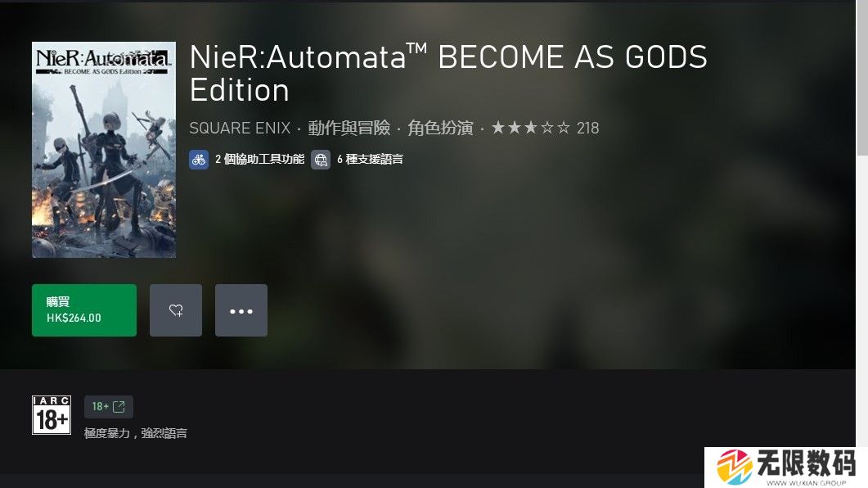This screenshot has height=488, width=868.
Task: Click the star rating display
Action: pos(530,128)
